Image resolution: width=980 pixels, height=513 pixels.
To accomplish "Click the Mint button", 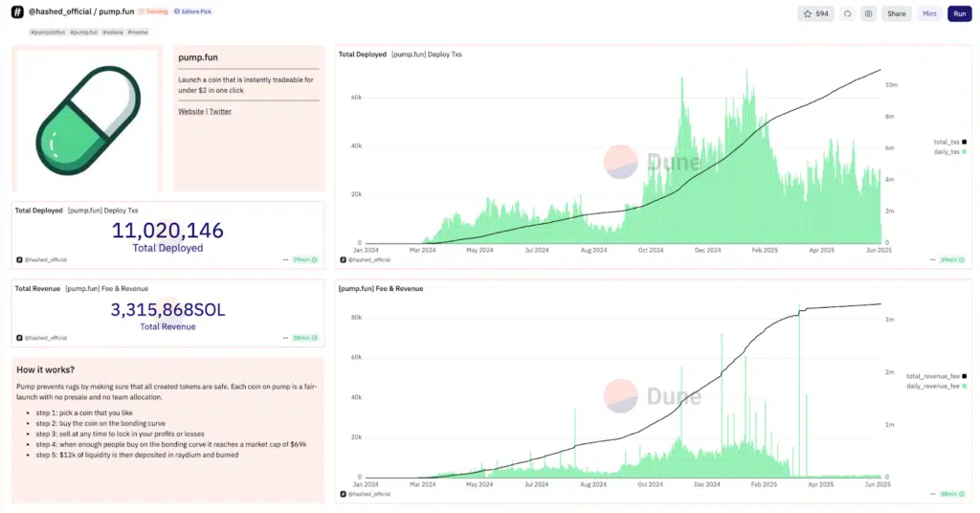I will 929,13.
